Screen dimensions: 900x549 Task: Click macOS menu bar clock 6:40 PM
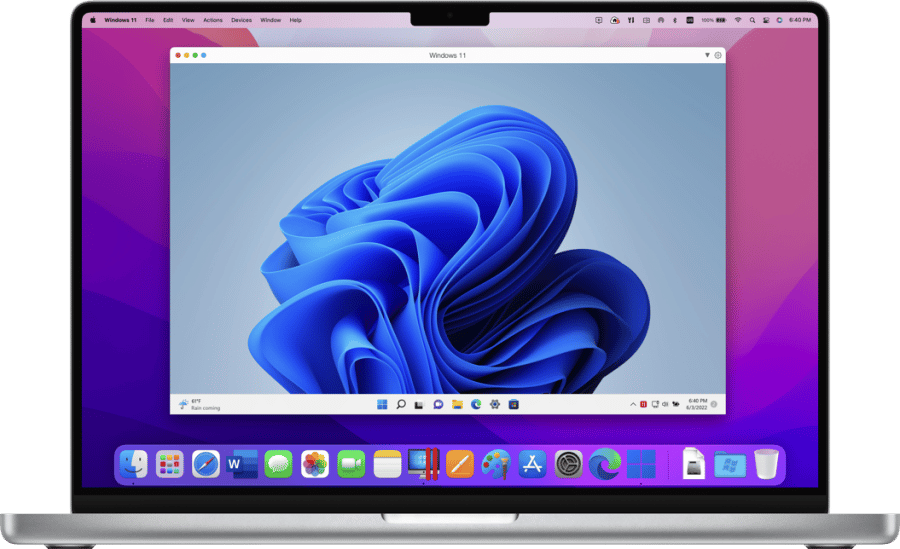pos(800,20)
